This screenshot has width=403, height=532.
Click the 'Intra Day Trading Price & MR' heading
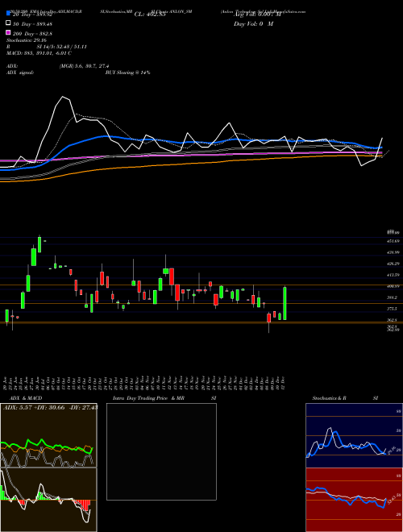click(148, 398)
